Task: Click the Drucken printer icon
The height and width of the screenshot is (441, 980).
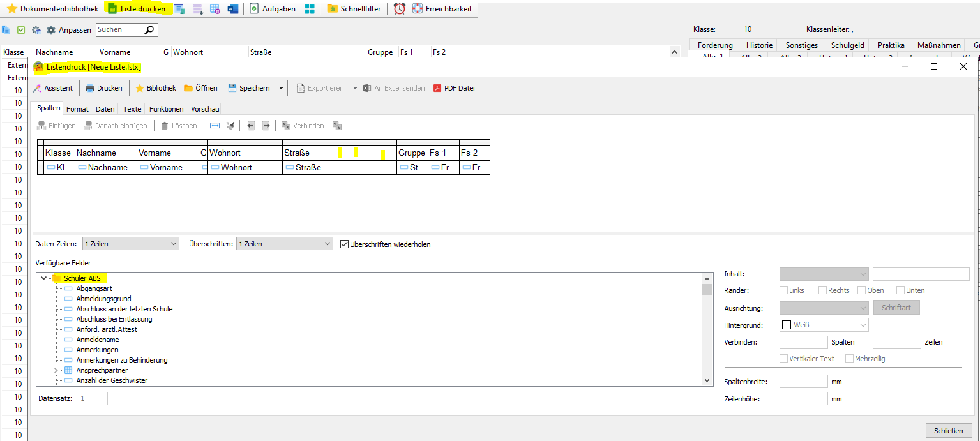Action: pos(90,88)
